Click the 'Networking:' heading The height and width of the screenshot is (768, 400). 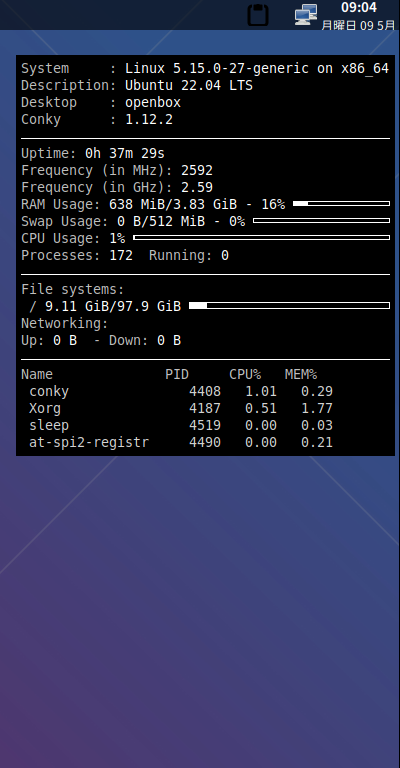click(x=65, y=324)
